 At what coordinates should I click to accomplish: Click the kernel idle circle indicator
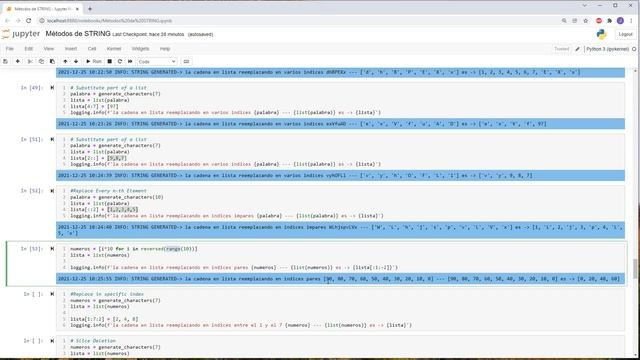[x=634, y=49]
